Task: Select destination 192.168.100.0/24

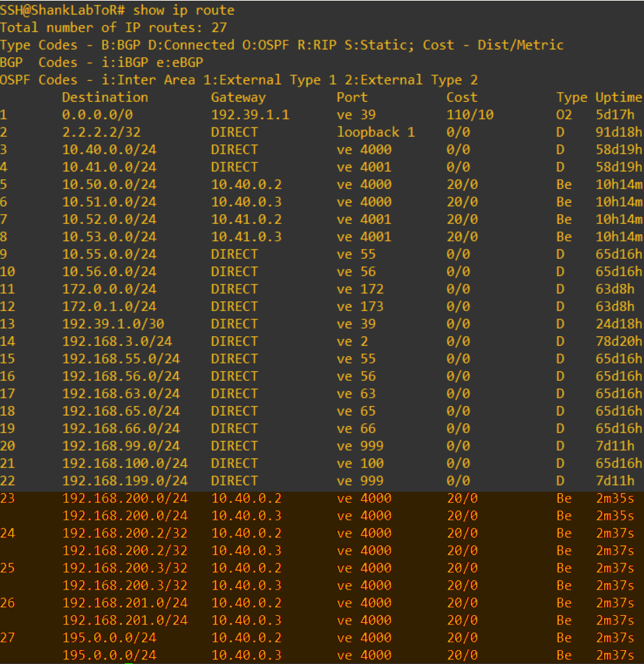Action: [x=125, y=463]
